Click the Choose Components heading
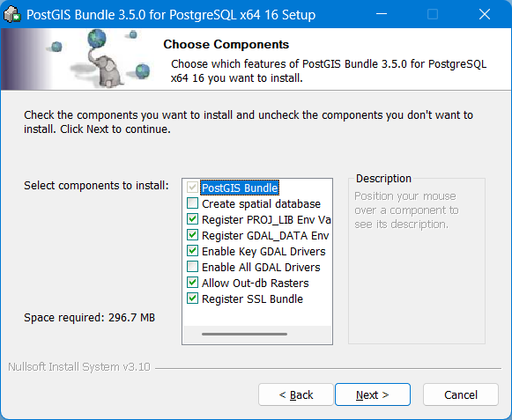The image size is (512, 420). pos(226,44)
